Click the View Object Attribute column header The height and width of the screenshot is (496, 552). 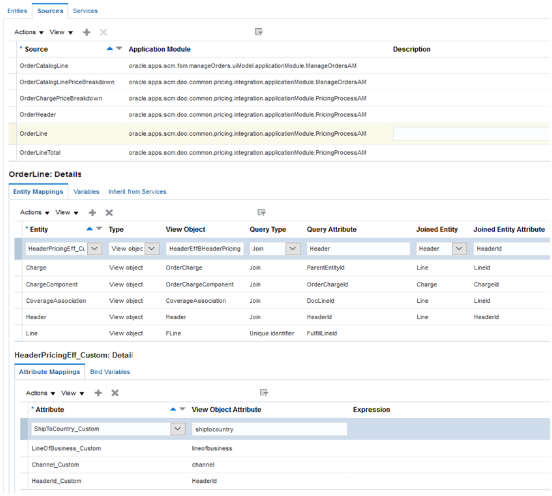(226, 410)
